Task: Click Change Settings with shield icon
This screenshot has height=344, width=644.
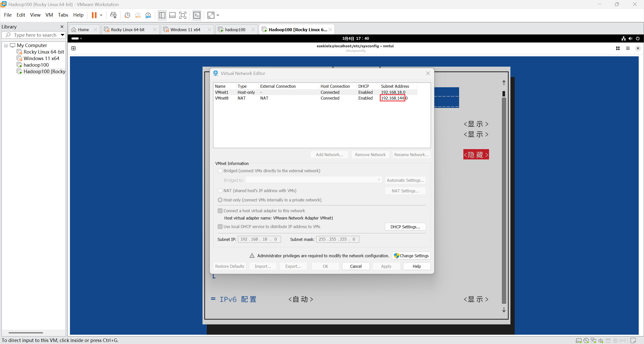Action: [x=411, y=256]
